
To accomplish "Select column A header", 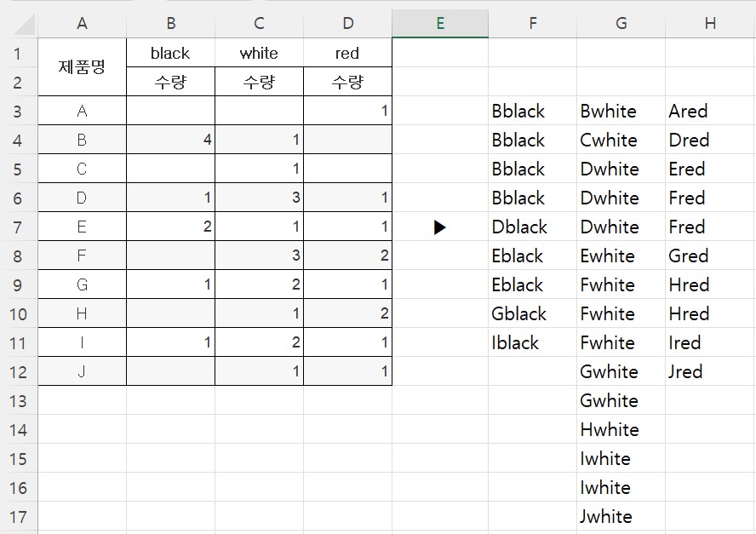I will click(82, 23).
